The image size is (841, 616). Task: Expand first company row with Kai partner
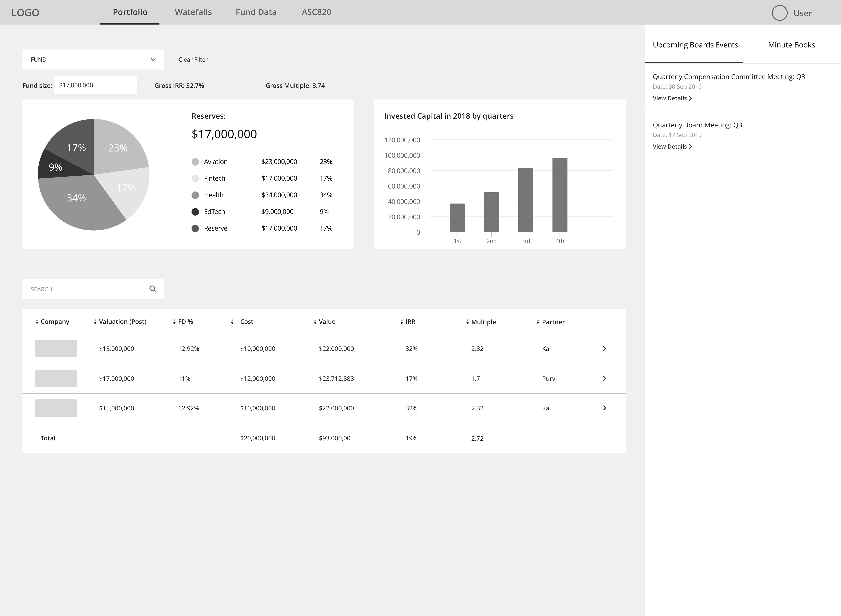point(604,348)
